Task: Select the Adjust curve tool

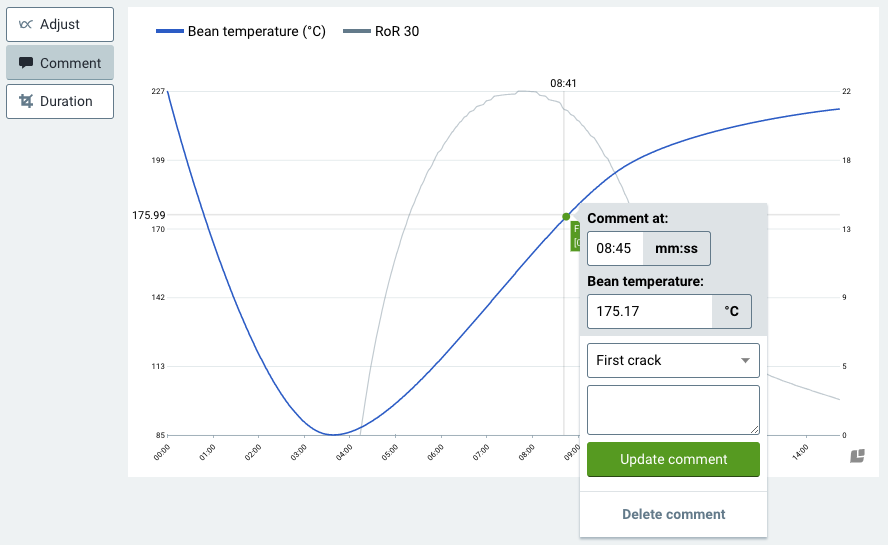Action: click(60, 24)
